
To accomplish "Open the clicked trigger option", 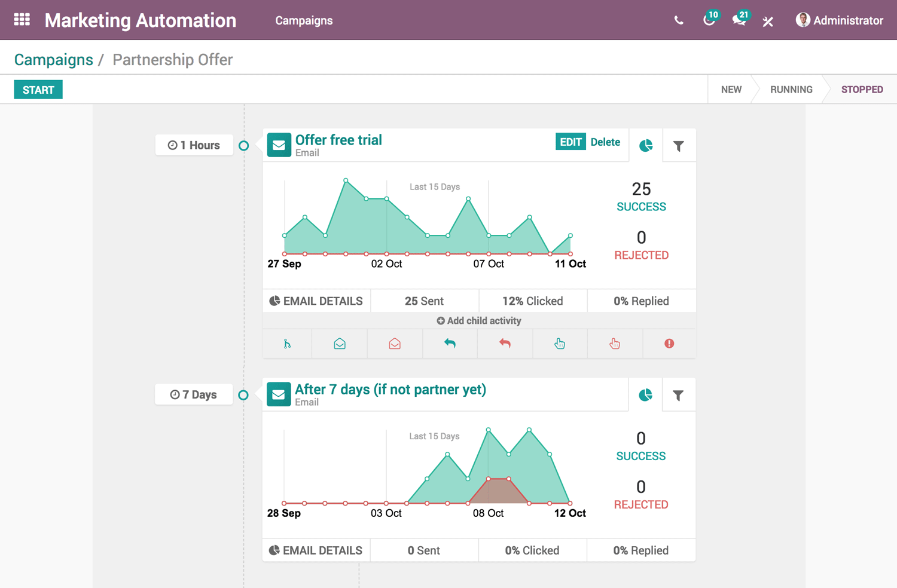I will tap(560, 344).
